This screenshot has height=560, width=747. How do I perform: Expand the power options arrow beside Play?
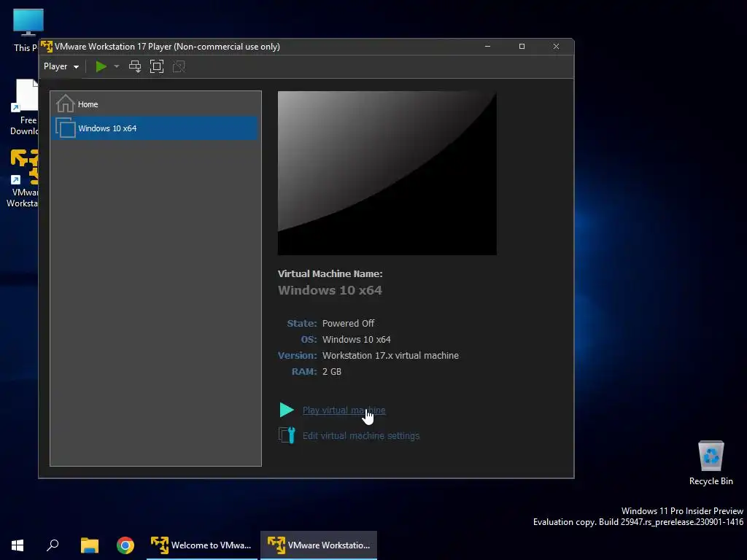click(116, 66)
